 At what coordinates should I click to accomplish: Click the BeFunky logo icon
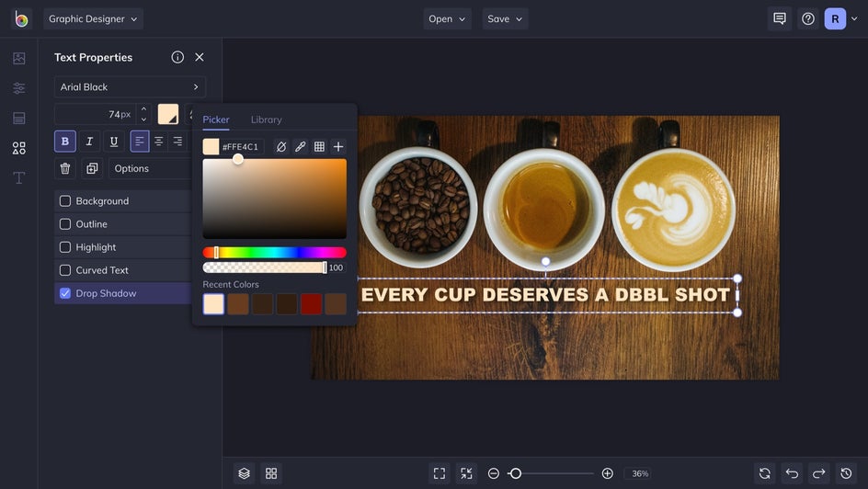tap(21, 18)
